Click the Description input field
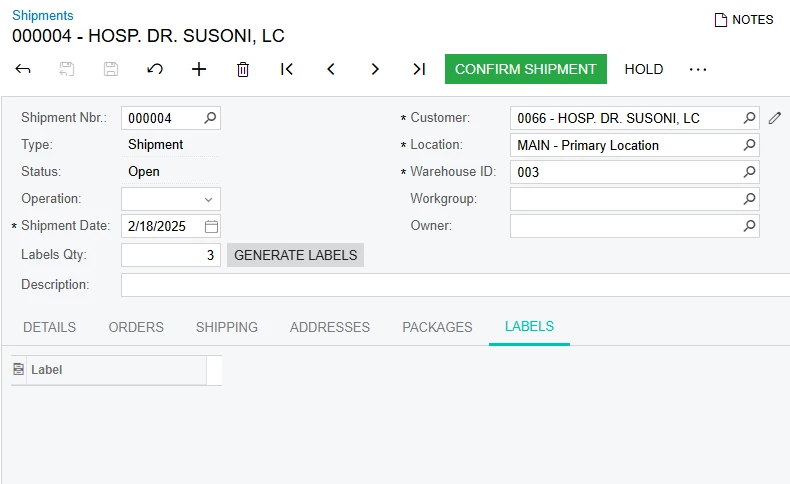 tap(455, 285)
